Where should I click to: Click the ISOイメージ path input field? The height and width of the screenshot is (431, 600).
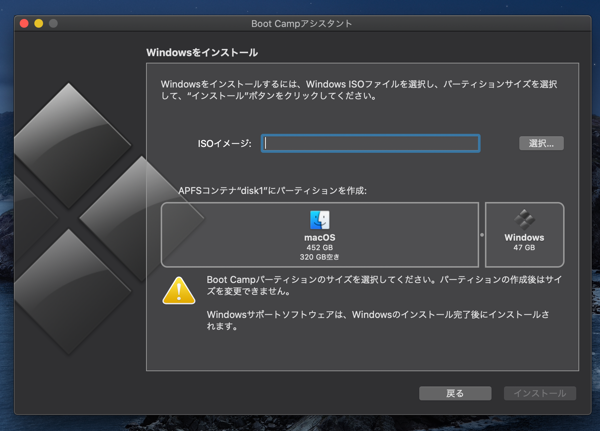(x=370, y=144)
